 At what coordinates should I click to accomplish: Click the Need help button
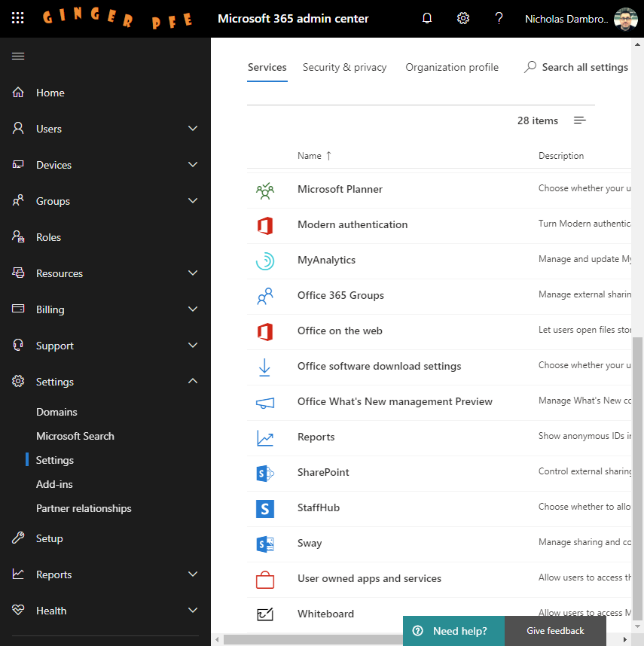click(x=453, y=630)
